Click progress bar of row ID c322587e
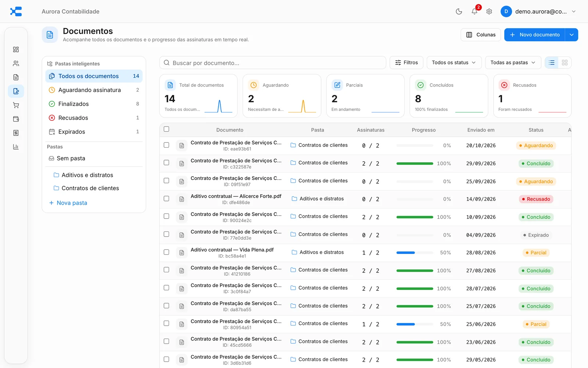 point(415,163)
